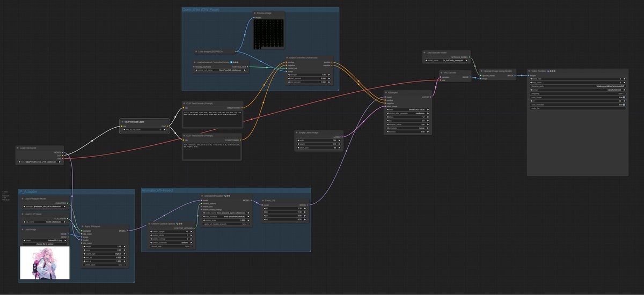Collapse the FreeU_V2 node title dot
The image size is (644, 295).
[263, 201]
